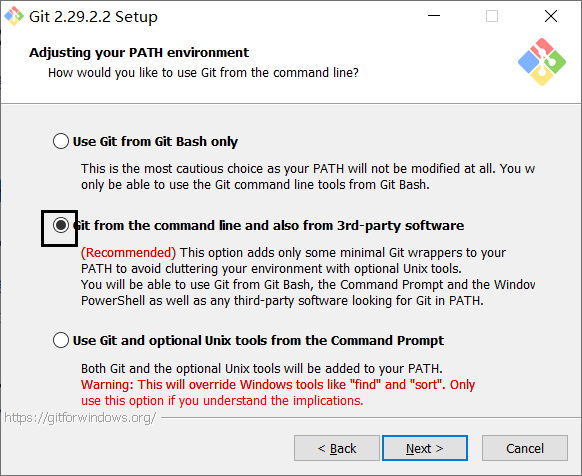582x476 pixels.
Task: Open the gitforwindows.org link
Action: (80, 418)
